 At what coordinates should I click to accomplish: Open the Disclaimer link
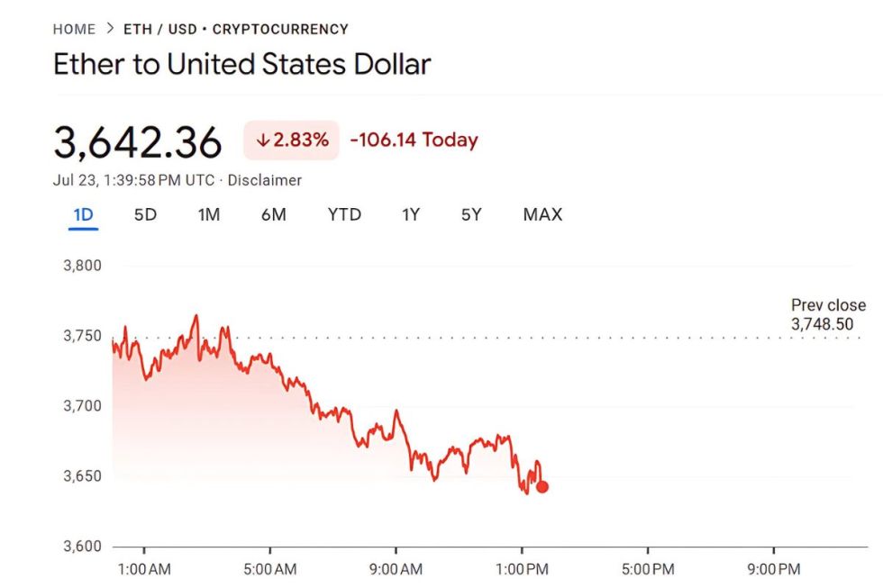(x=268, y=180)
